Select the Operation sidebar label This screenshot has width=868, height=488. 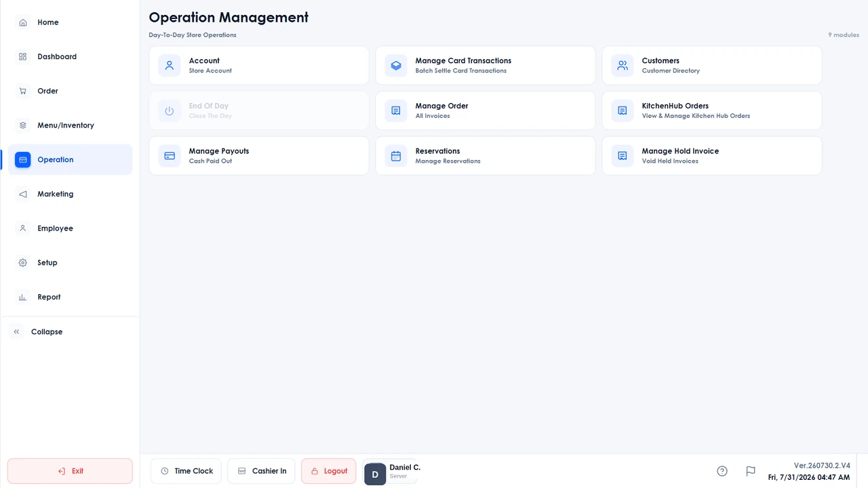tap(56, 160)
